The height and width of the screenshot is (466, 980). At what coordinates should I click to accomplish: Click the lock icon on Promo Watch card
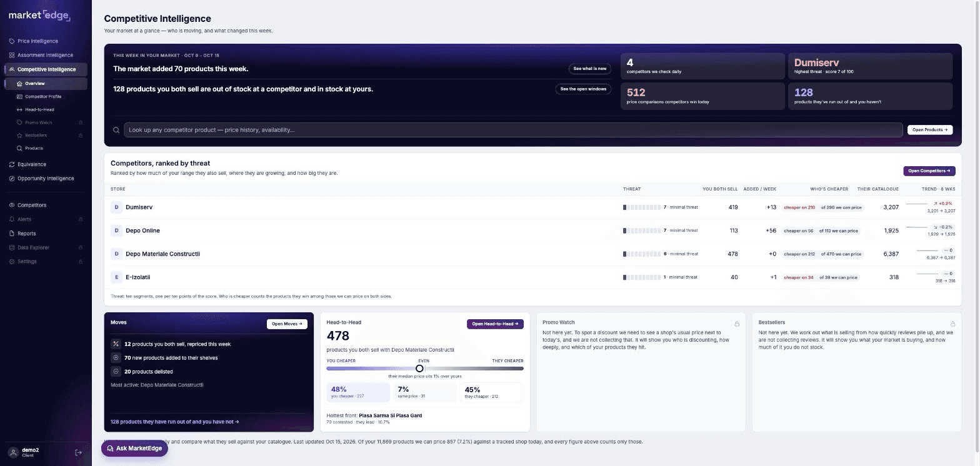coord(737,324)
